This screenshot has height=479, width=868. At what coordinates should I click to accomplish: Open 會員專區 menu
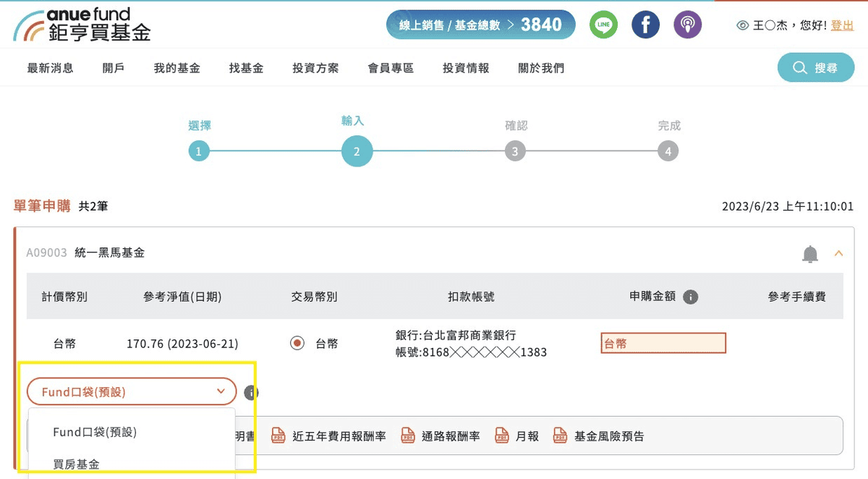[x=391, y=68]
